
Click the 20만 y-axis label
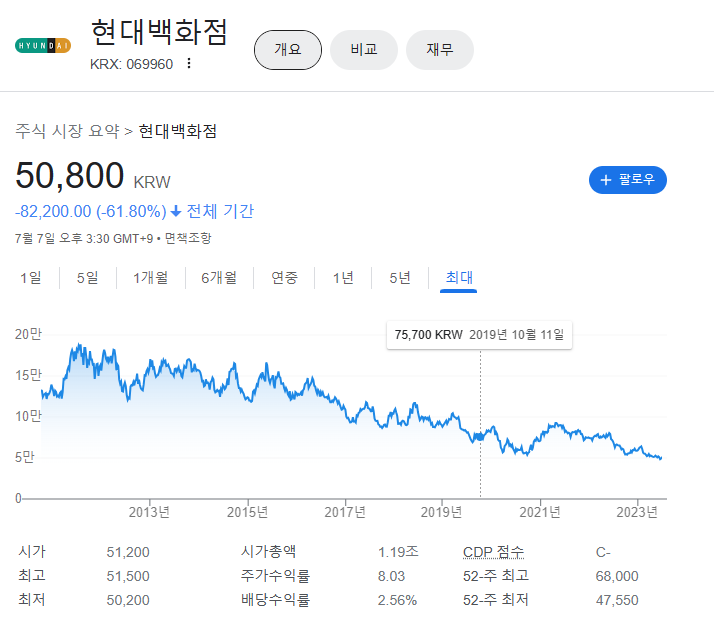[x=28, y=334]
